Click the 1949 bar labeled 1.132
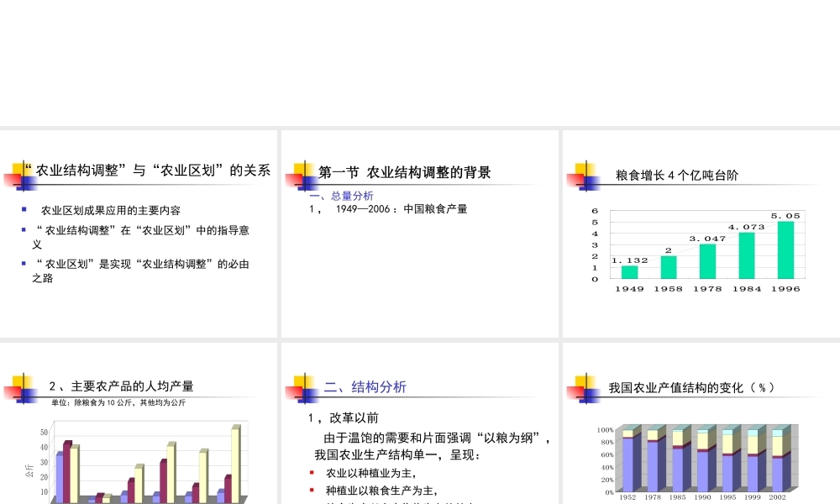 (x=628, y=270)
